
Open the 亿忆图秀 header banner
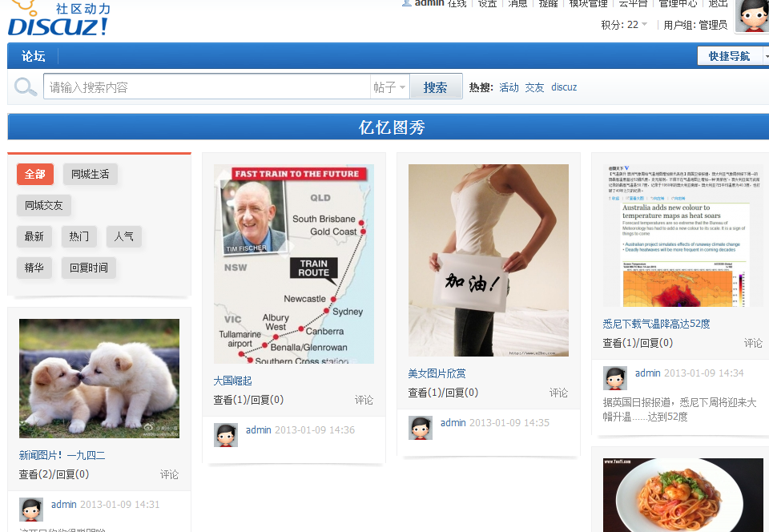point(392,127)
